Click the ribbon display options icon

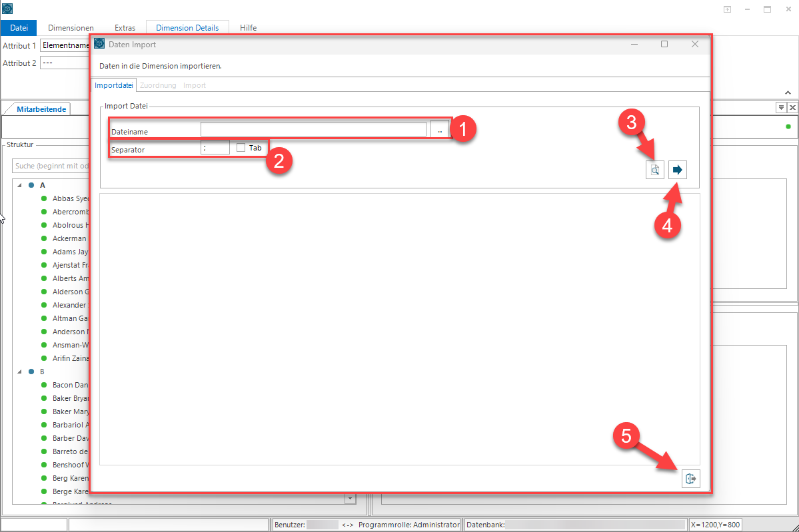pos(727,9)
